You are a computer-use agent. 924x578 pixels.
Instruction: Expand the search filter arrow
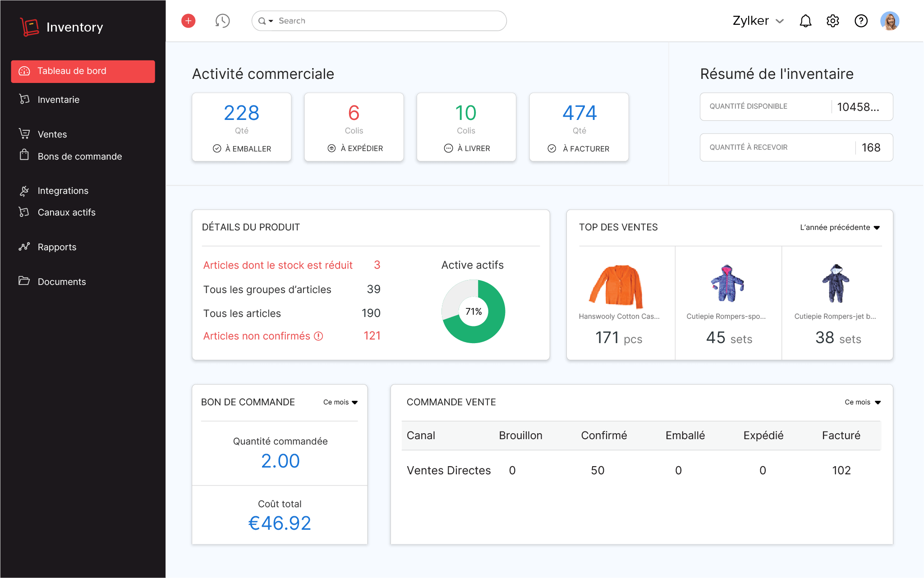point(271,21)
